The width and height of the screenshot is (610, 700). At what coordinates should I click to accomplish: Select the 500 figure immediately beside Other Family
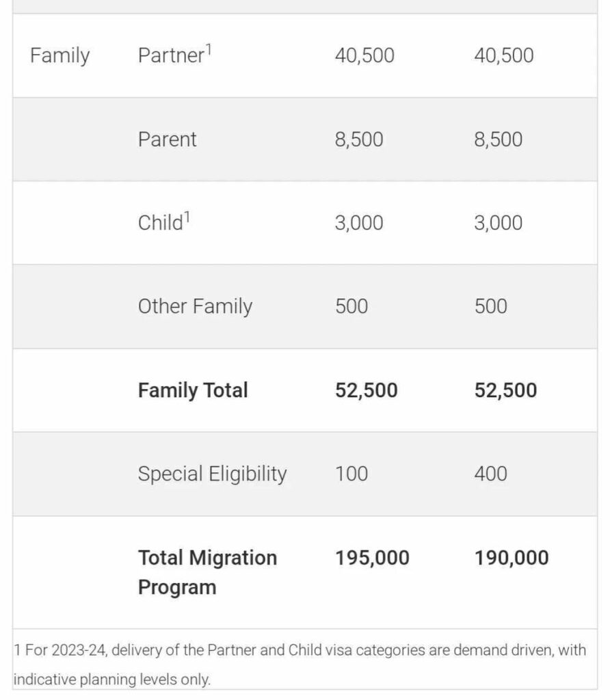(351, 306)
